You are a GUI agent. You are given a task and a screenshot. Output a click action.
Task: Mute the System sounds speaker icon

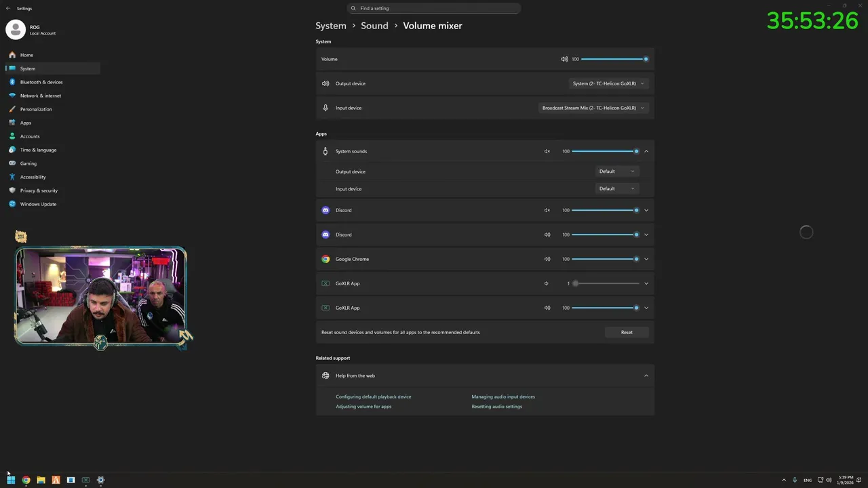pyautogui.click(x=547, y=151)
